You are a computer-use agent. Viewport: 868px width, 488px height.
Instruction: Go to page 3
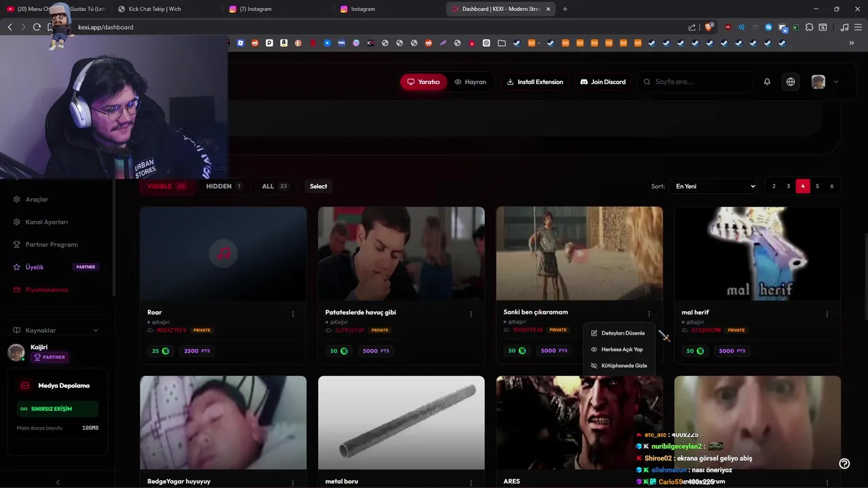tap(788, 186)
